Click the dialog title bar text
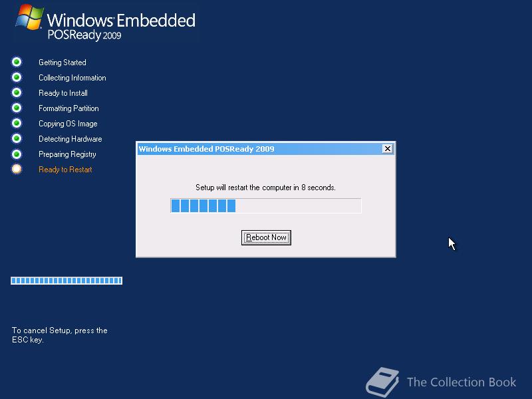 point(206,149)
